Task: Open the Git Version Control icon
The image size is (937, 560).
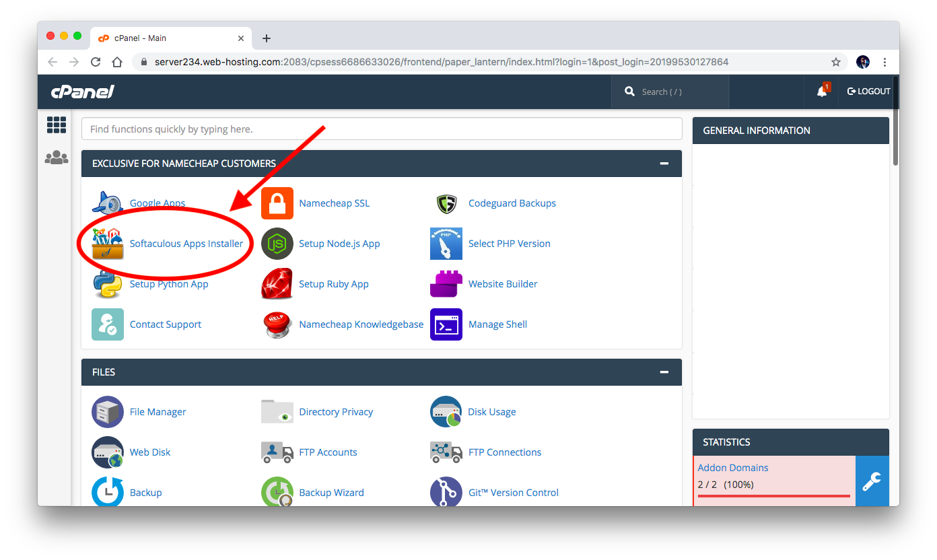Action: click(x=446, y=491)
